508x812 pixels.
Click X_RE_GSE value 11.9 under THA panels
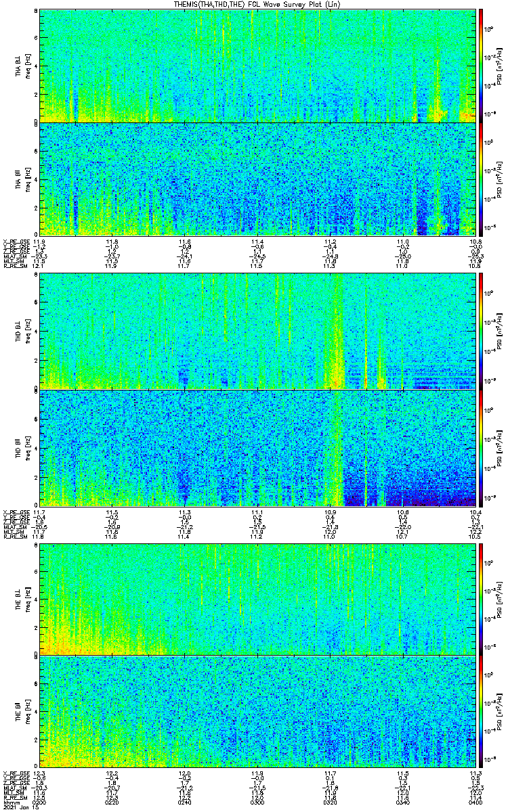click(39, 242)
